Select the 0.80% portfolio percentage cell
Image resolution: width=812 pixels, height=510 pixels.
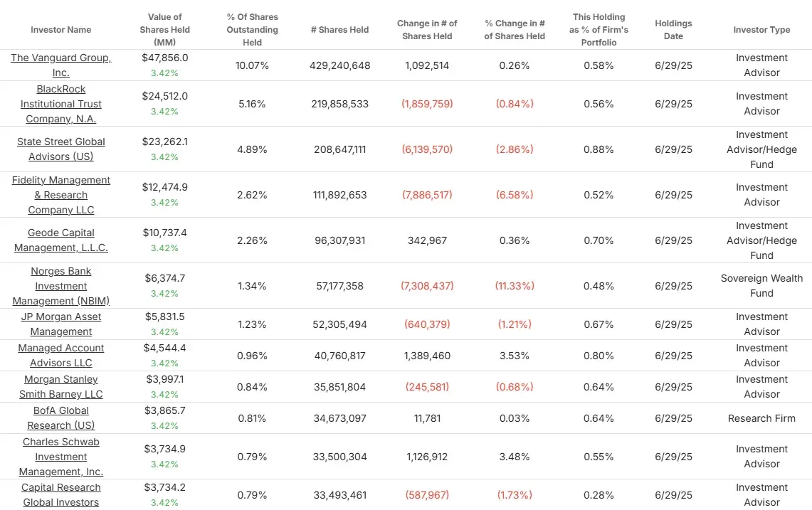[599, 356]
